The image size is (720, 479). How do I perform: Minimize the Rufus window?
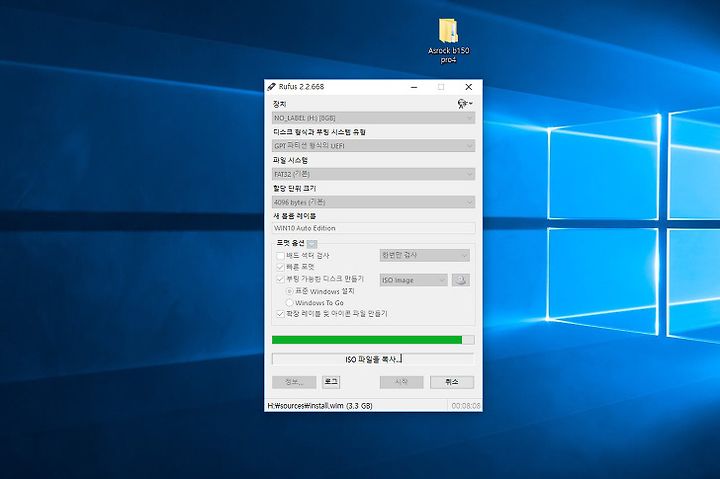pos(414,87)
